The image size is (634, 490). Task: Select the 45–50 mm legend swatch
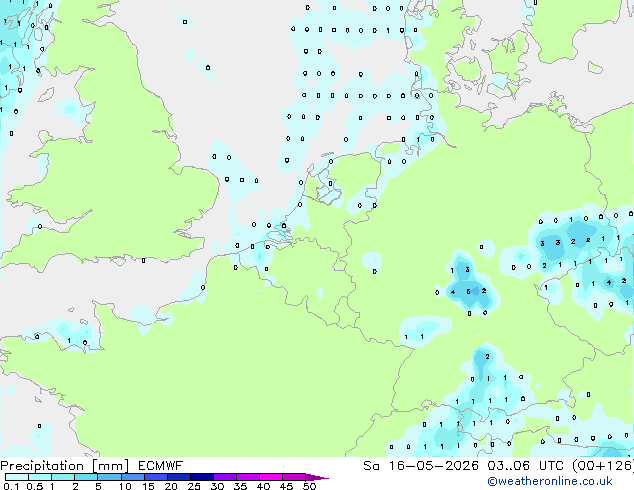(294, 477)
